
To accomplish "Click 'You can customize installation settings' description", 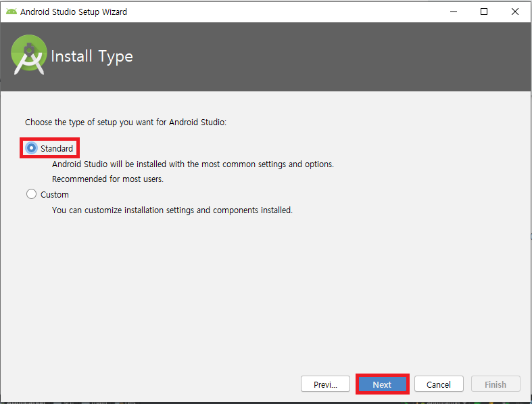I will 172,210.
